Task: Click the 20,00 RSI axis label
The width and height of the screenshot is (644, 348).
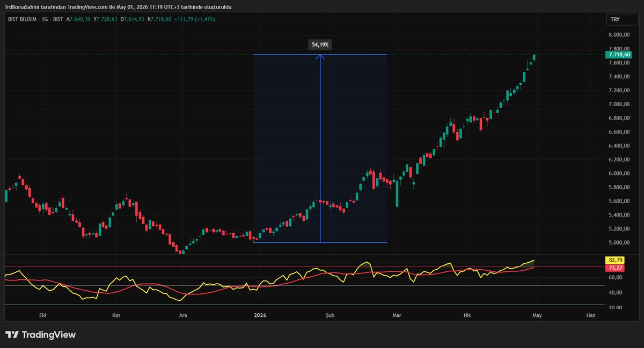Action: point(616,308)
